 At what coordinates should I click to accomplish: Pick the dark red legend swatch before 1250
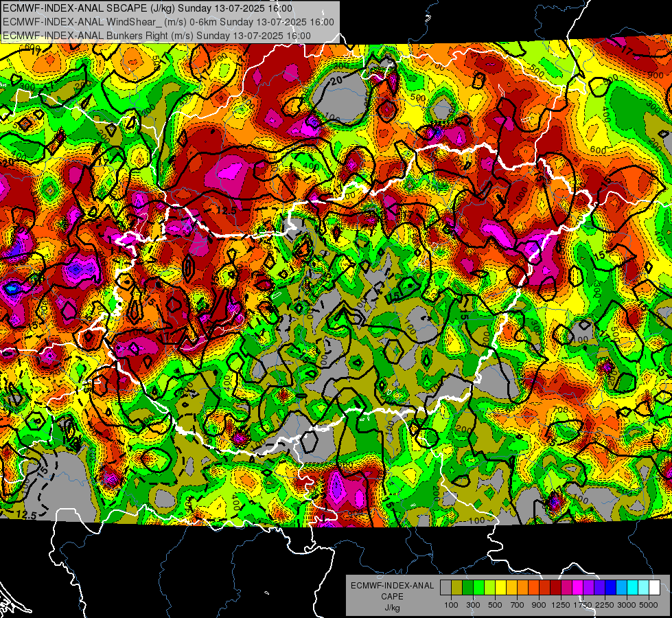click(555, 587)
